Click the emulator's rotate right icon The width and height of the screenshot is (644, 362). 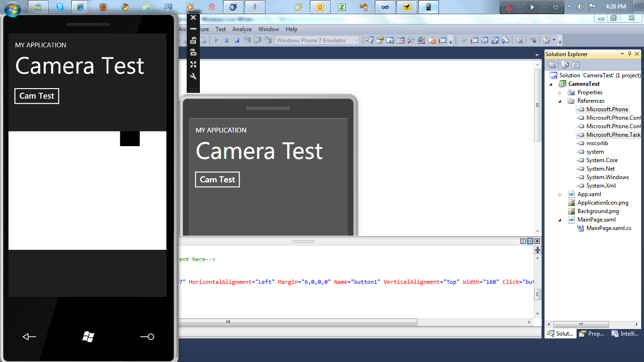point(193,52)
